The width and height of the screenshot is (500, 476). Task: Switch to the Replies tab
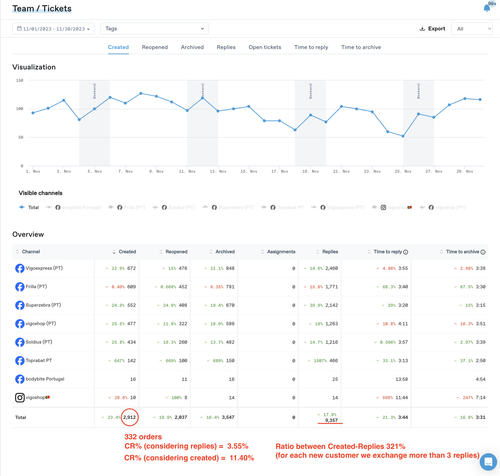[x=226, y=47]
